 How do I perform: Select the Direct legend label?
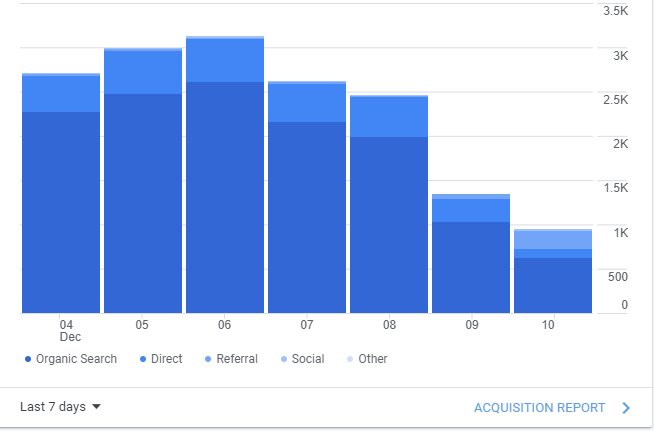(x=166, y=359)
